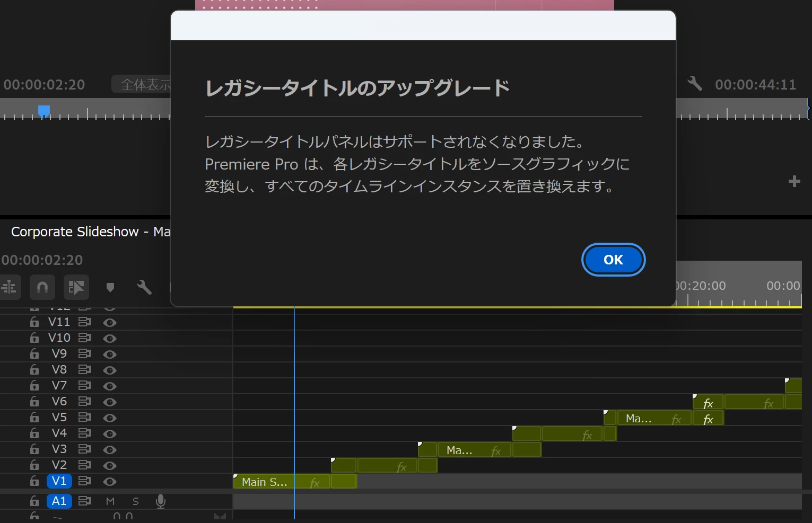
Task: Click the timeline timecode 00:00:02:20
Action: (x=42, y=260)
